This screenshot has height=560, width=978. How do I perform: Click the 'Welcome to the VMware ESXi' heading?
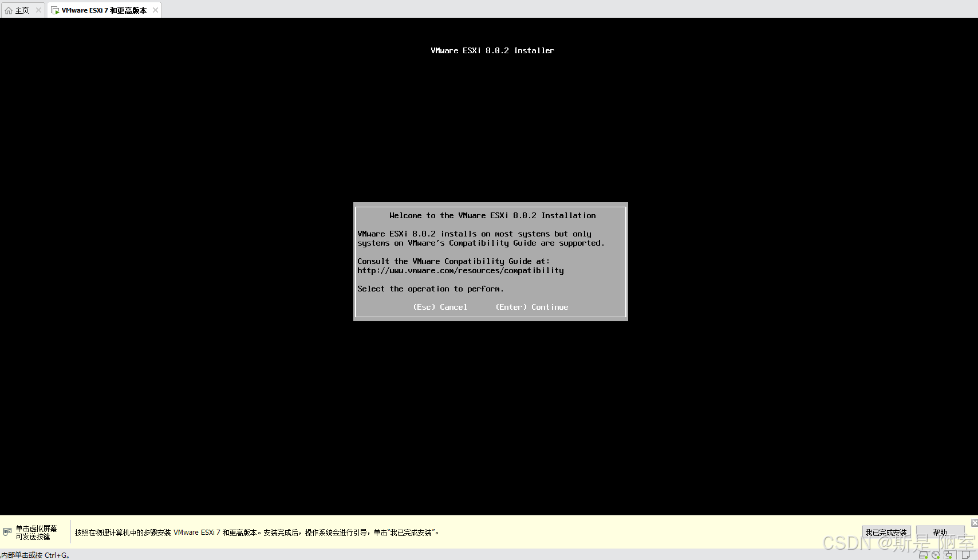pyautogui.click(x=492, y=216)
